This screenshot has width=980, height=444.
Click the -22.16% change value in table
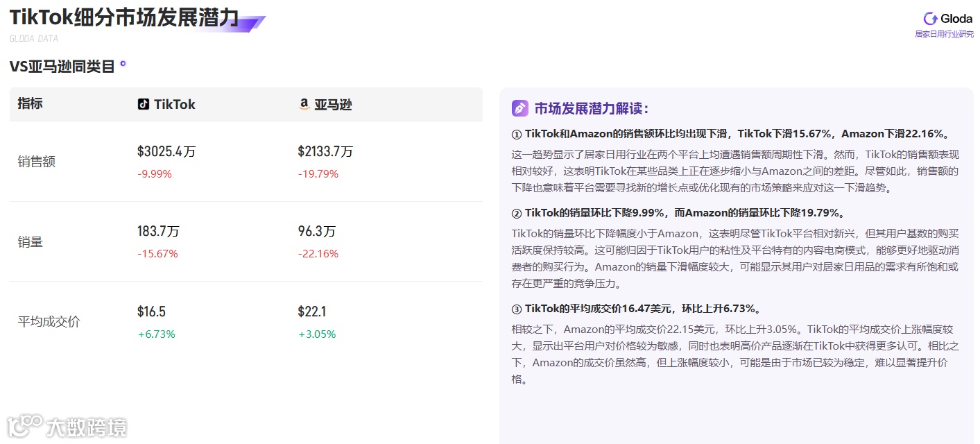[x=318, y=254]
